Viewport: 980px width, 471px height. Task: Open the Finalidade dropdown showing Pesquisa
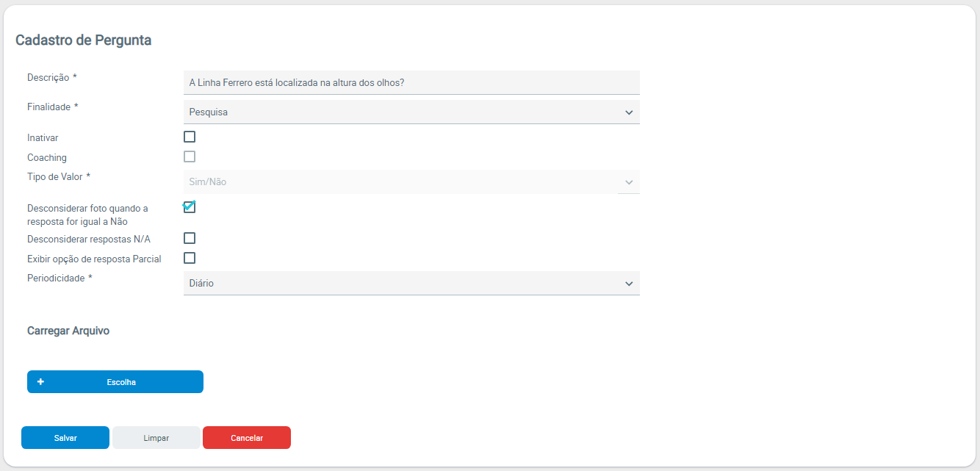point(404,112)
